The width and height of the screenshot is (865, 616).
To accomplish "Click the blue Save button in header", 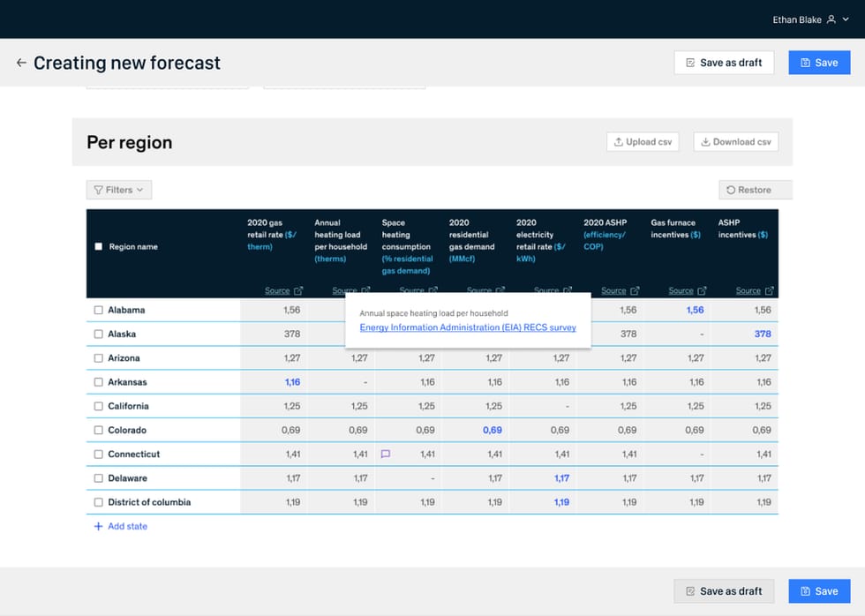I will point(819,63).
